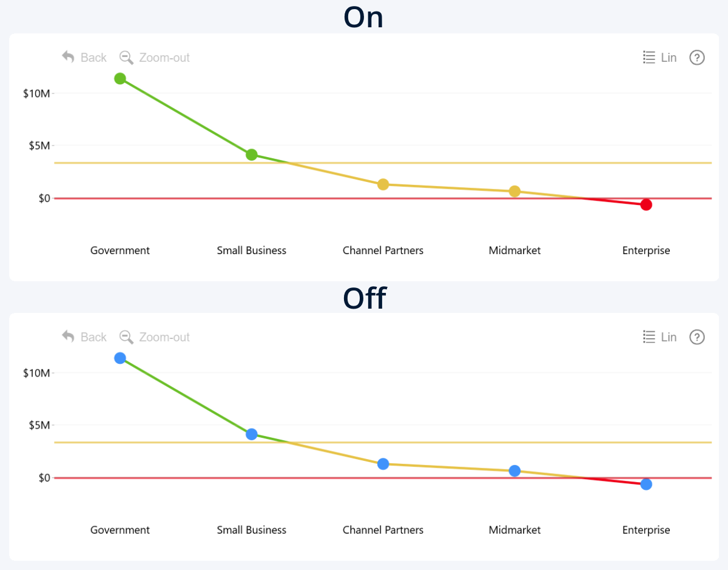
Task: Open the help question mark in the On chart
Action: [x=697, y=58]
